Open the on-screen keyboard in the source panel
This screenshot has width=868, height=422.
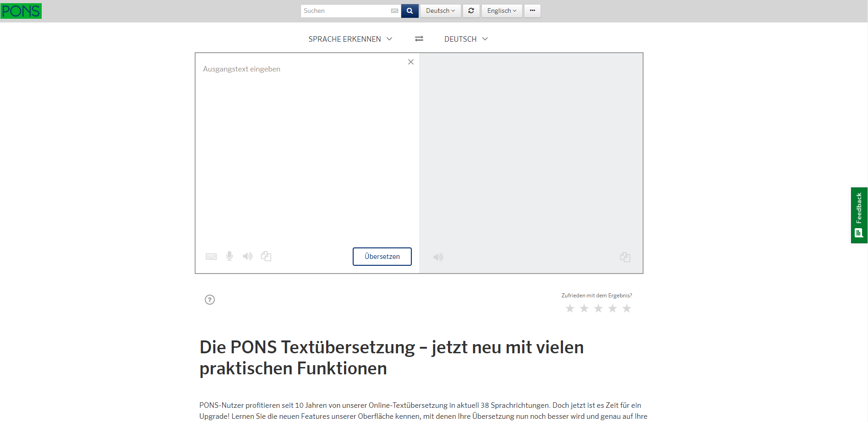click(x=211, y=256)
